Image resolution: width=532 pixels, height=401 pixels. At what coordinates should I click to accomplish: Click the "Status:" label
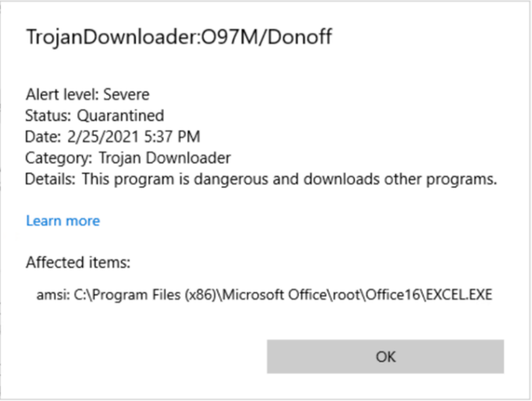pyautogui.click(x=48, y=116)
